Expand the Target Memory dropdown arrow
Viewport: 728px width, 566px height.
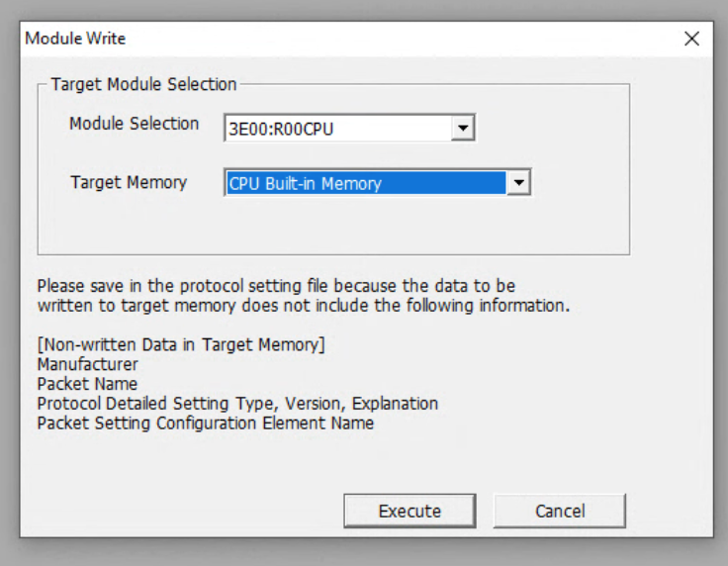click(518, 182)
